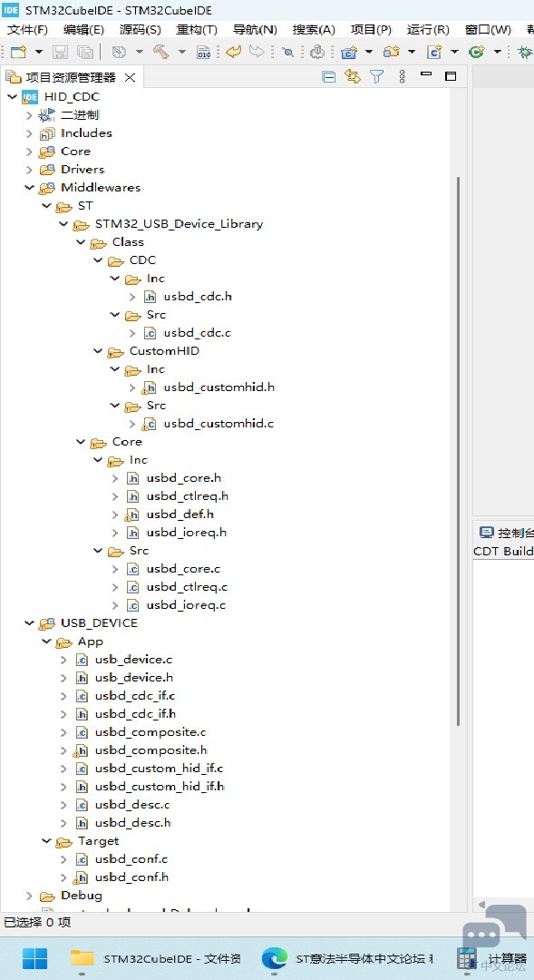Click the project explorer vertical scrollbar
Screen dimensions: 534x980
point(458,450)
